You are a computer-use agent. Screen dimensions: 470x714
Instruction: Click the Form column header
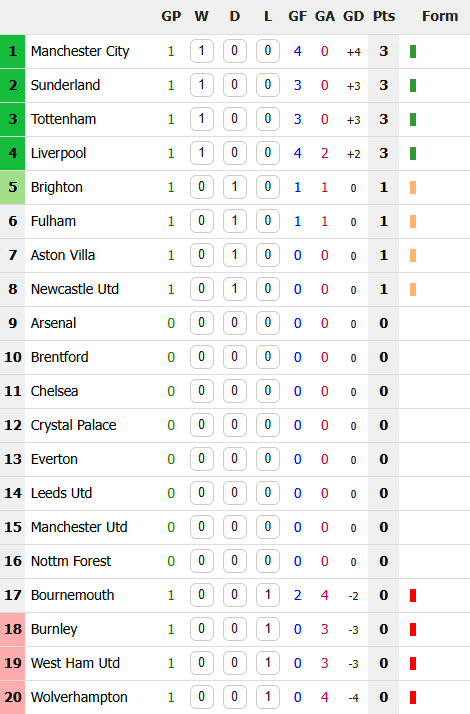[x=439, y=16]
